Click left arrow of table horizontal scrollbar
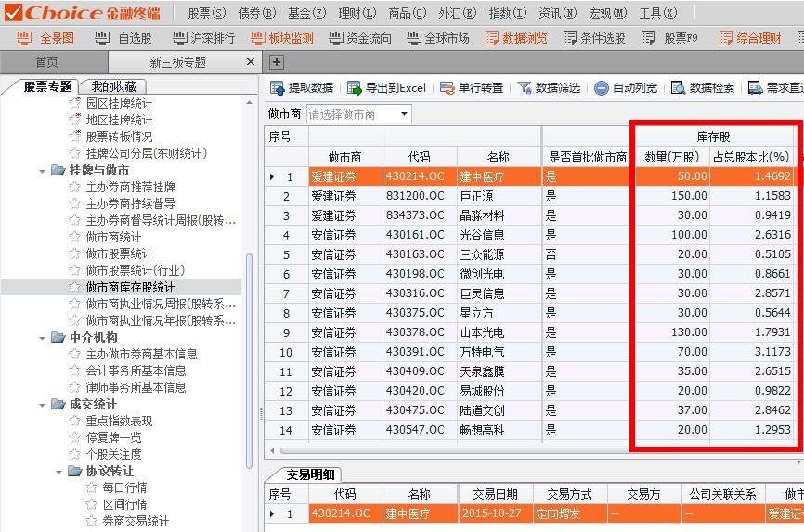 pos(272,451)
